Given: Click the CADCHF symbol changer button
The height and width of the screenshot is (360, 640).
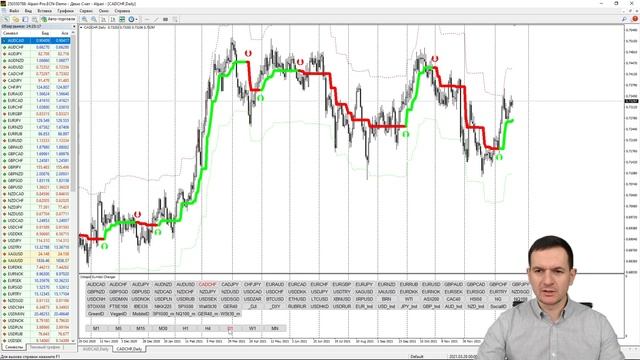Looking at the screenshot, I should (207, 284).
